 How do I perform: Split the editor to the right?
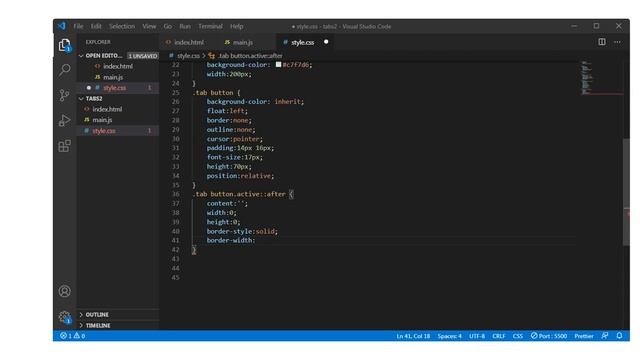[x=602, y=42]
